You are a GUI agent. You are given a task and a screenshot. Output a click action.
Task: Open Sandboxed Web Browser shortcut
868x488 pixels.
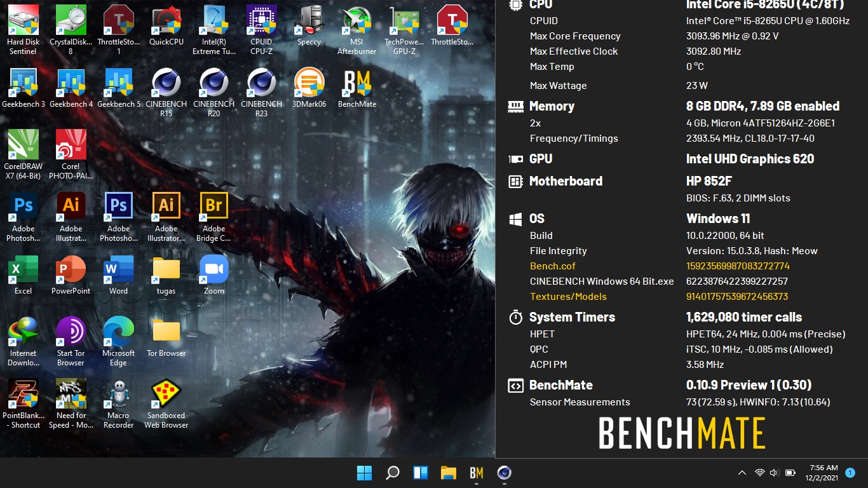tap(166, 403)
